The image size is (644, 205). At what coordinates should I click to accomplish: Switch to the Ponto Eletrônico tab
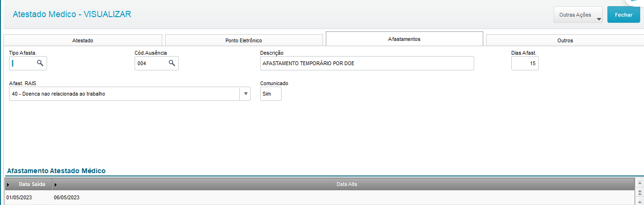point(244,40)
